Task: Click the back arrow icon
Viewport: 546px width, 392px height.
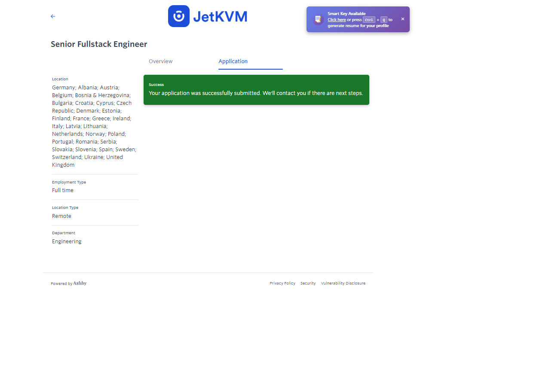Action: click(x=53, y=16)
